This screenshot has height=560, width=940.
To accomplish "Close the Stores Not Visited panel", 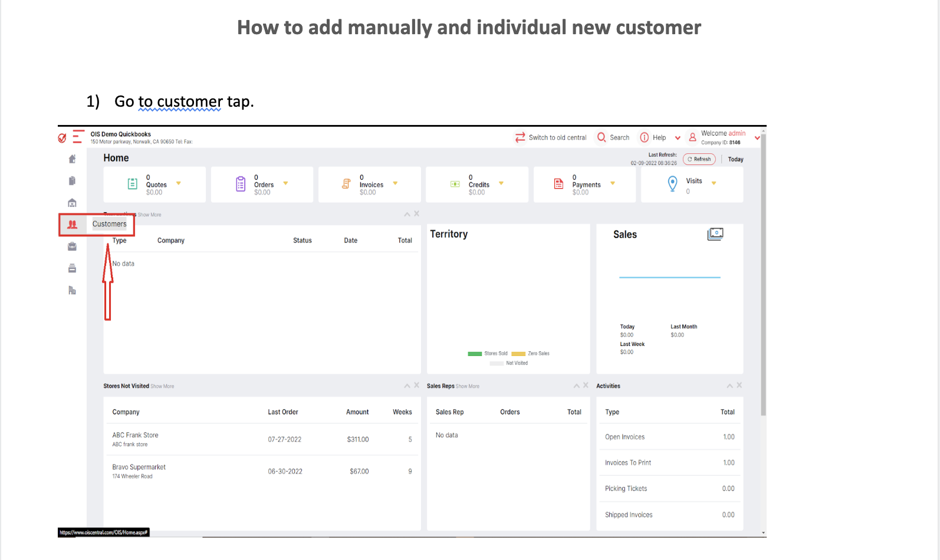I will (x=417, y=385).
